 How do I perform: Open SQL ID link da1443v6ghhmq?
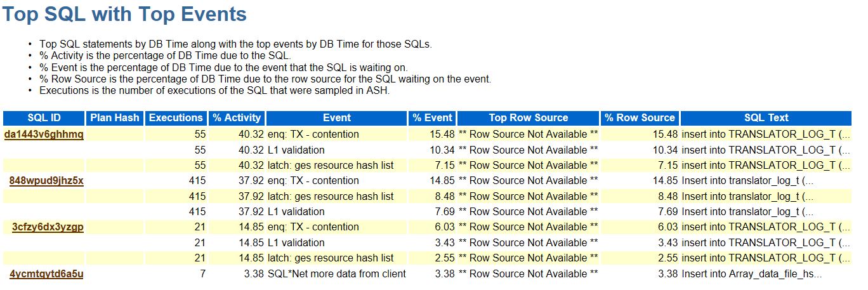coord(44,135)
